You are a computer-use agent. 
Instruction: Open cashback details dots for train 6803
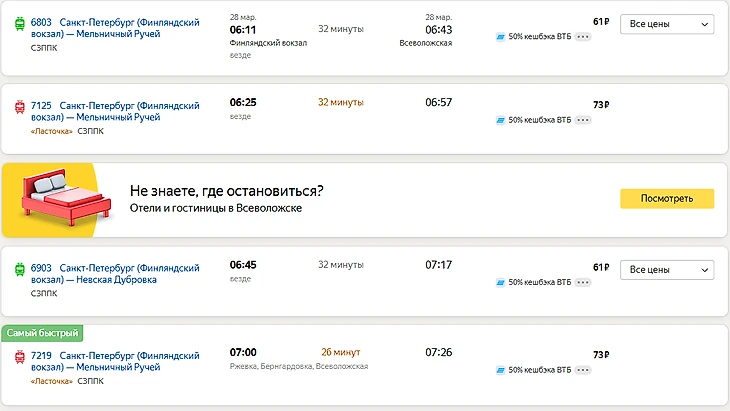click(x=583, y=37)
